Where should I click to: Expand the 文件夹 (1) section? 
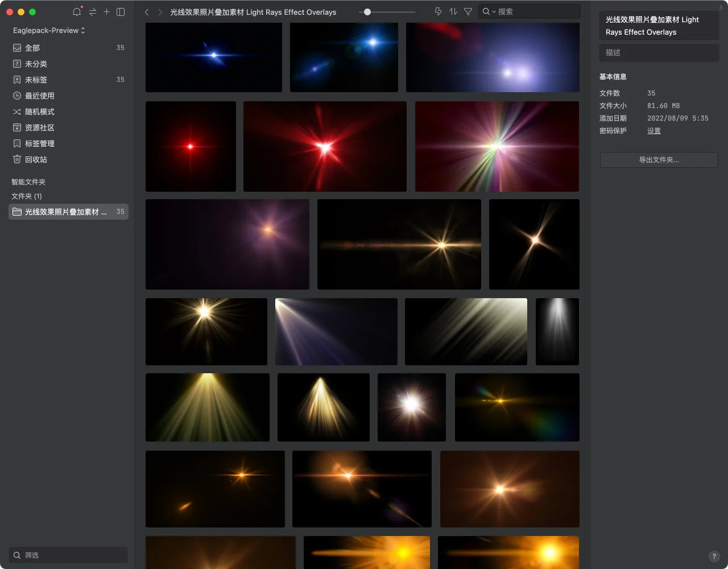click(27, 196)
